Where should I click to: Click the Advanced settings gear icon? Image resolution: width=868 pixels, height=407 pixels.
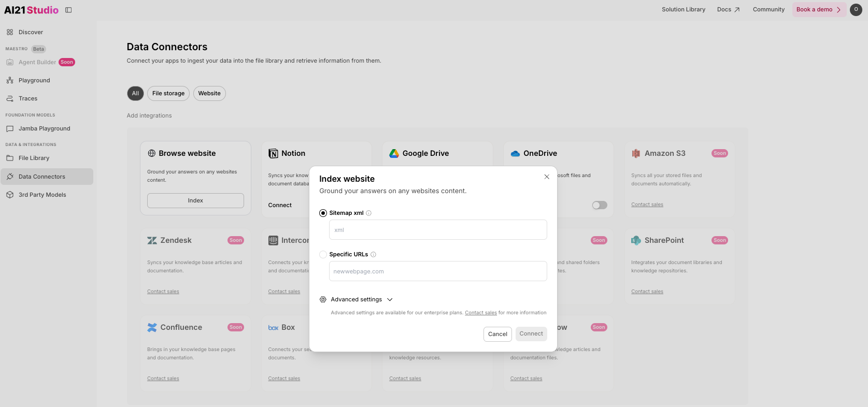coord(323,299)
